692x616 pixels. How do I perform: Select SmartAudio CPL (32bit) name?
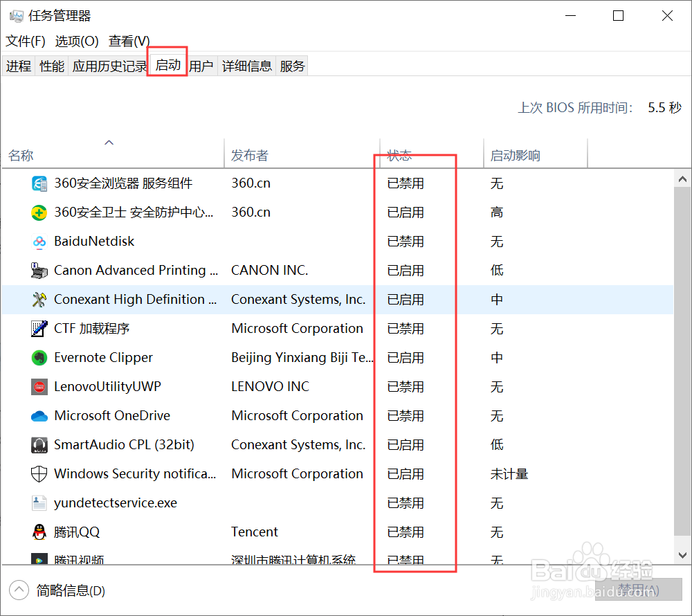[124, 444]
